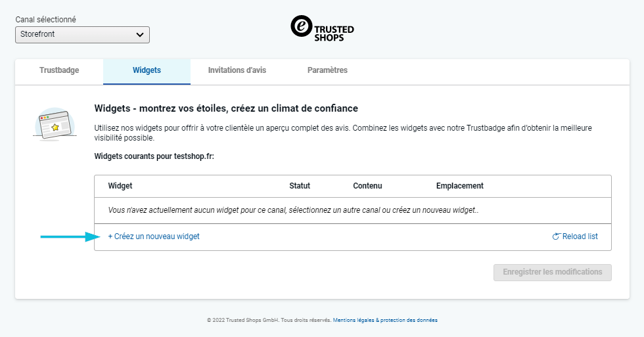The width and height of the screenshot is (644, 337).
Task: Click the Widget column header
Action: (x=120, y=186)
